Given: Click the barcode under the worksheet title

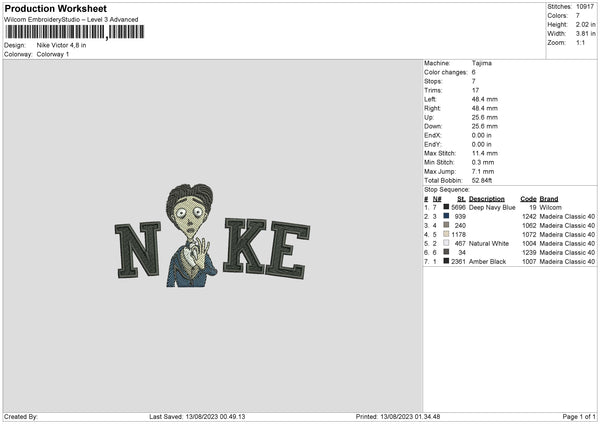Looking at the screenshot, I should point(75,32).
